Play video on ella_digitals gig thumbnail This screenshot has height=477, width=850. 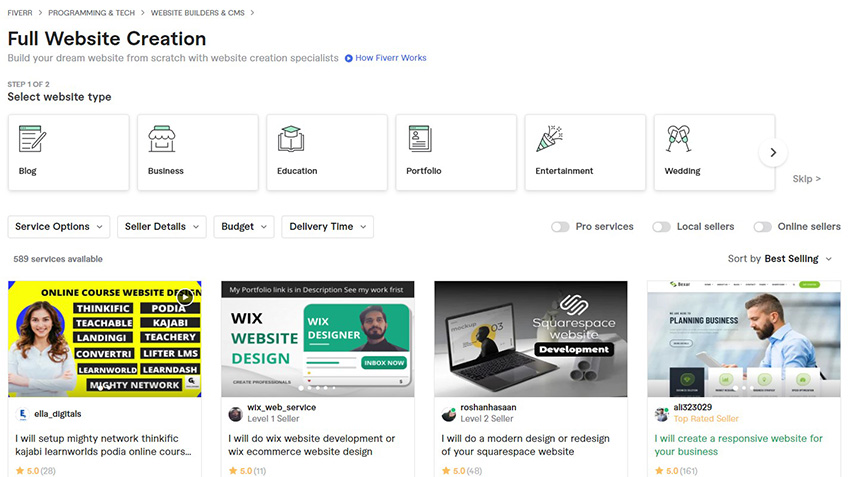[185, 296]
